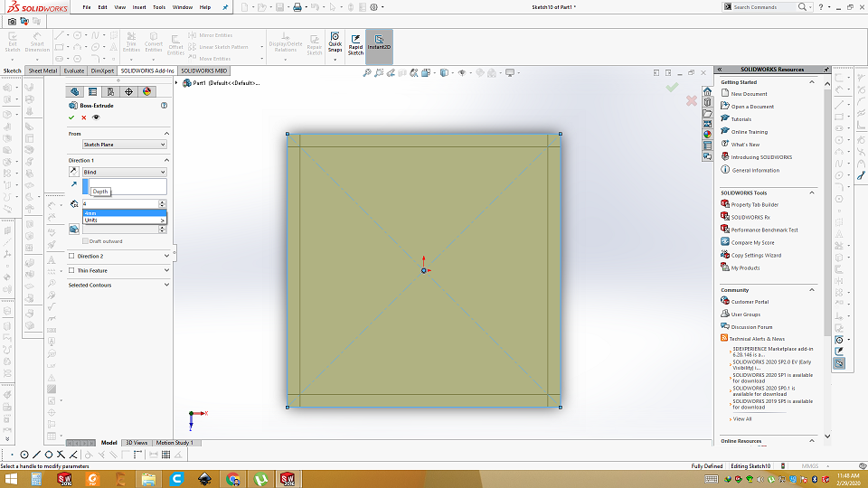Discard with confirmation corner red X

(692, 100)
